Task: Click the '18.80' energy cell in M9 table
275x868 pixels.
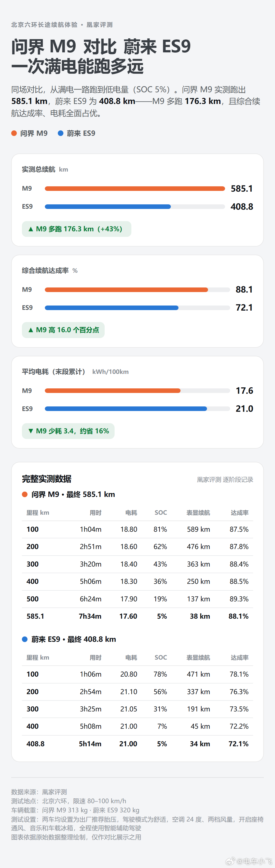Action: tap(129, 529)
